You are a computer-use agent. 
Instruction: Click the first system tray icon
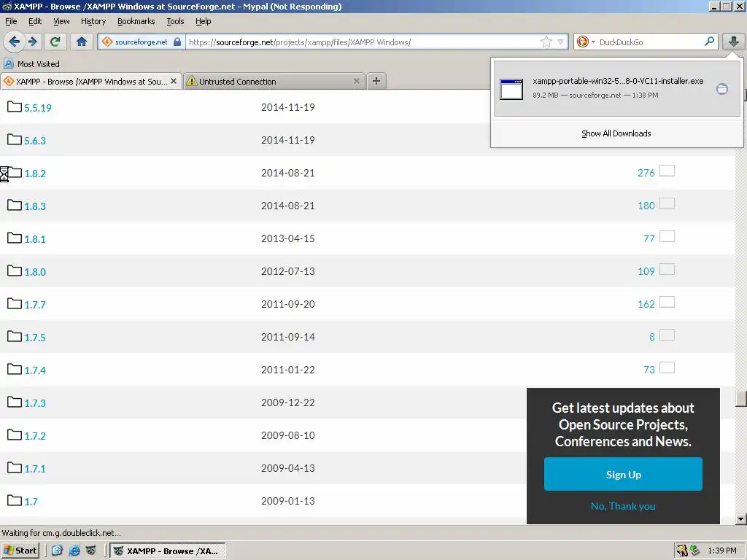[x=682, y=551]
